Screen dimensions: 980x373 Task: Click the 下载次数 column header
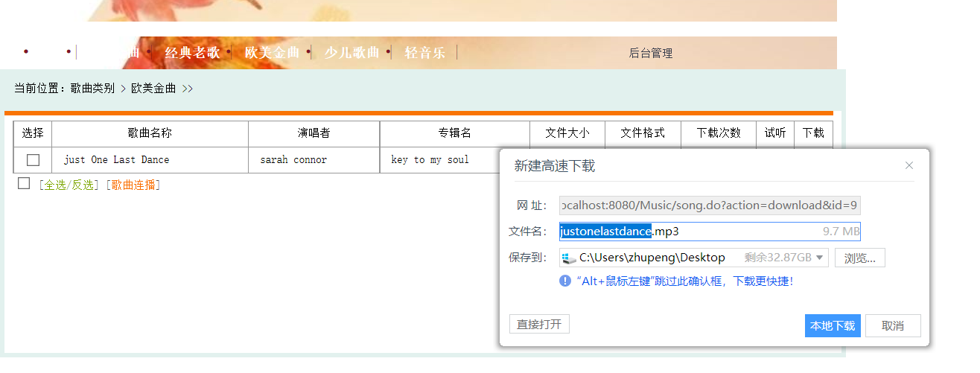coord(719,133)
